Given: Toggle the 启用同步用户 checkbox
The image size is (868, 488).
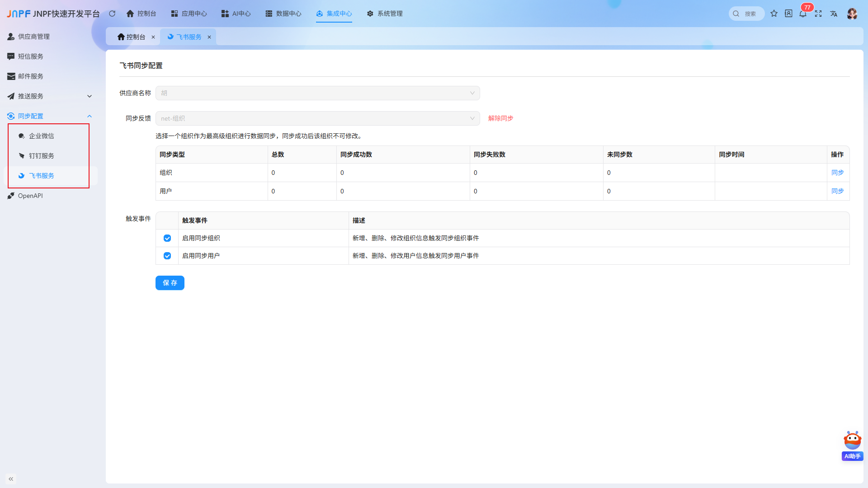Looking at the screenshot, I should pyautogui.click(x=167, y=256).
